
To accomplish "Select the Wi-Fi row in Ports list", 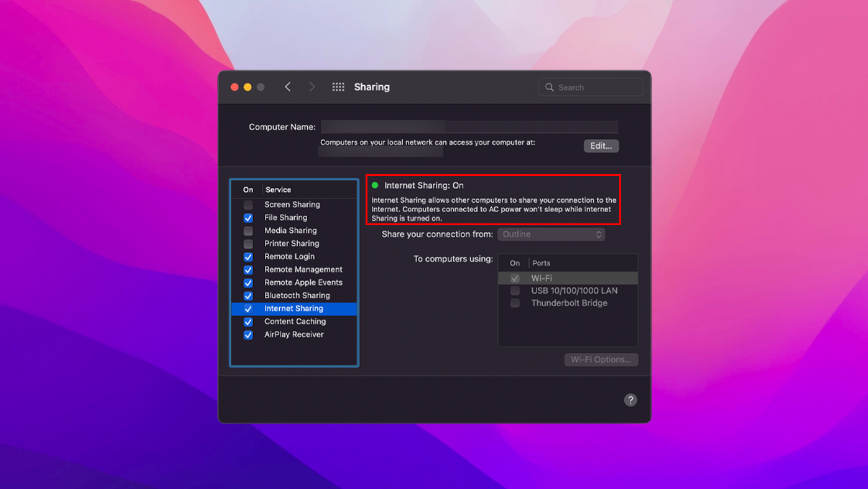I will 568,278.
